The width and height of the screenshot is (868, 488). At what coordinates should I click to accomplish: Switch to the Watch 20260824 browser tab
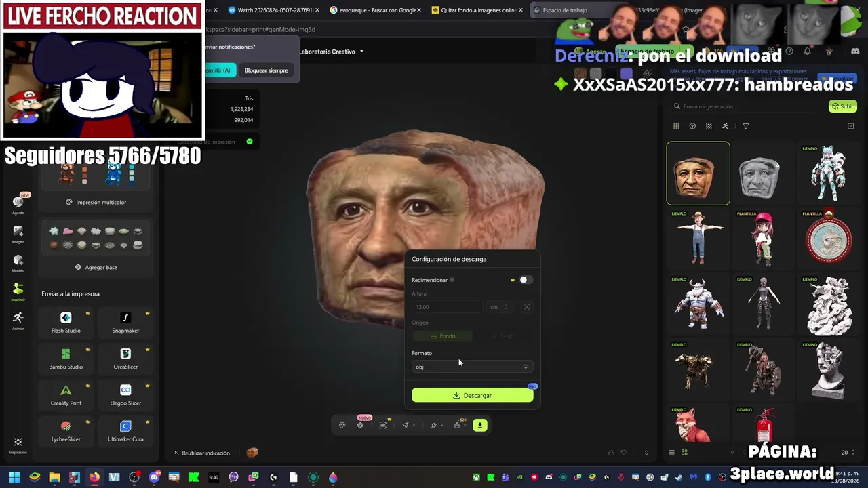coord(275,10)
